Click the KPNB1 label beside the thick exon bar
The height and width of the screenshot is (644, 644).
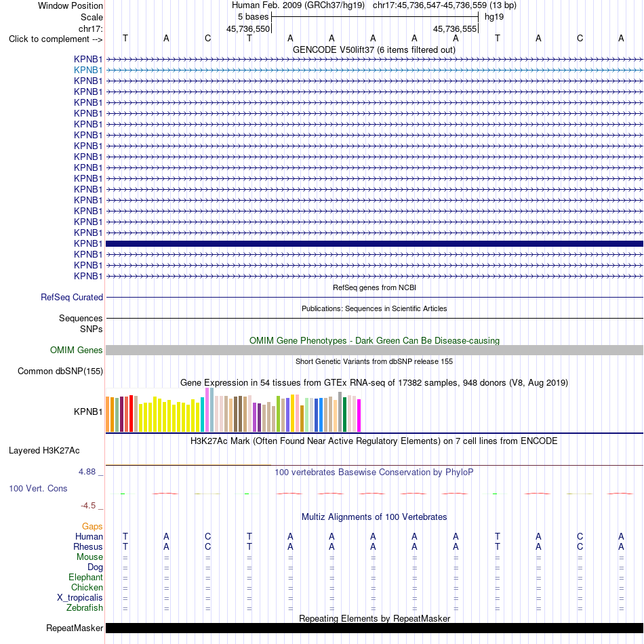(88, 243)
